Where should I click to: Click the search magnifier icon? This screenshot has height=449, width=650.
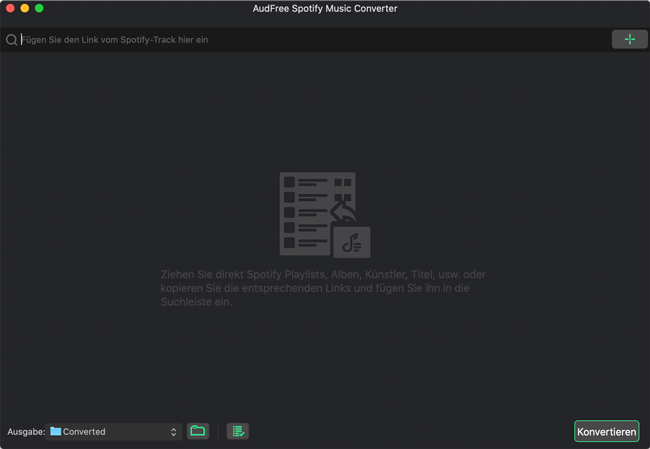click(x=12, y=40)
